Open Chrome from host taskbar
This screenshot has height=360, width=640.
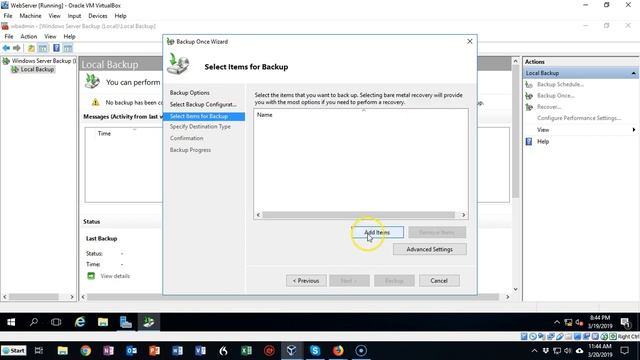(85, 351)
